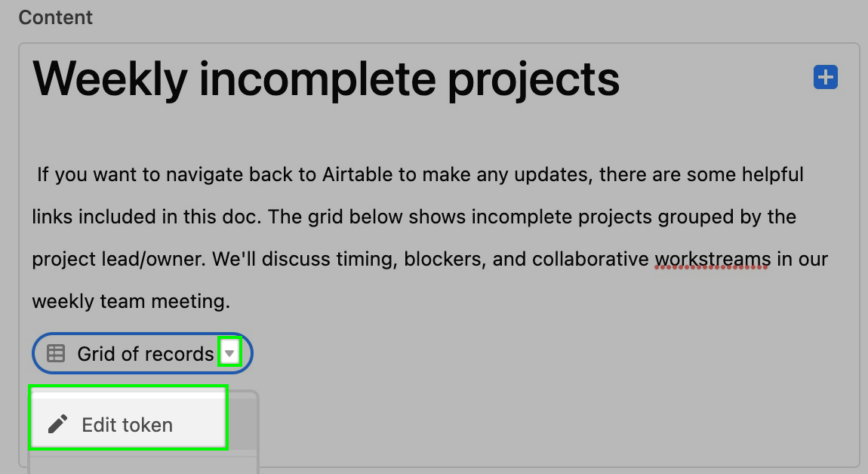The width and height of the screenshot is (868, 474).
Task: Place cursor after weekly team meeting.
Action: click(232, 302)
